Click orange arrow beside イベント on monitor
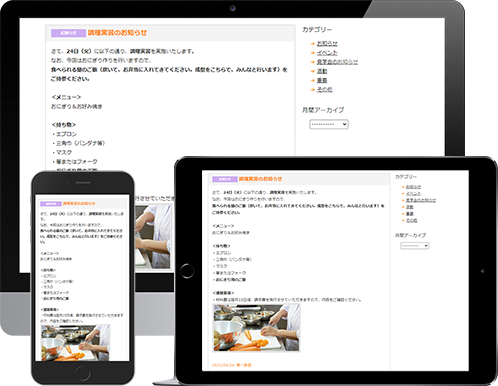498x386 pixels. [x=313, y=53]
